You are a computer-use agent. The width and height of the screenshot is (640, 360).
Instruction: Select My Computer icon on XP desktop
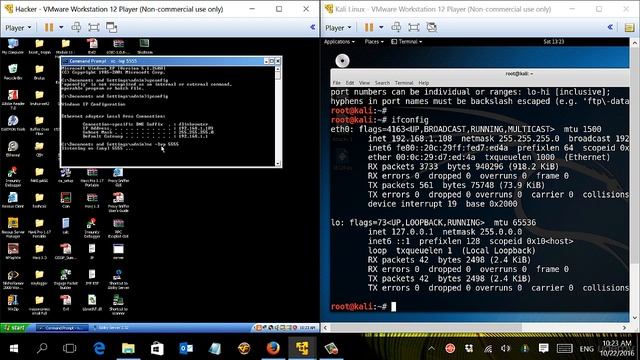(x=13, y=47)
